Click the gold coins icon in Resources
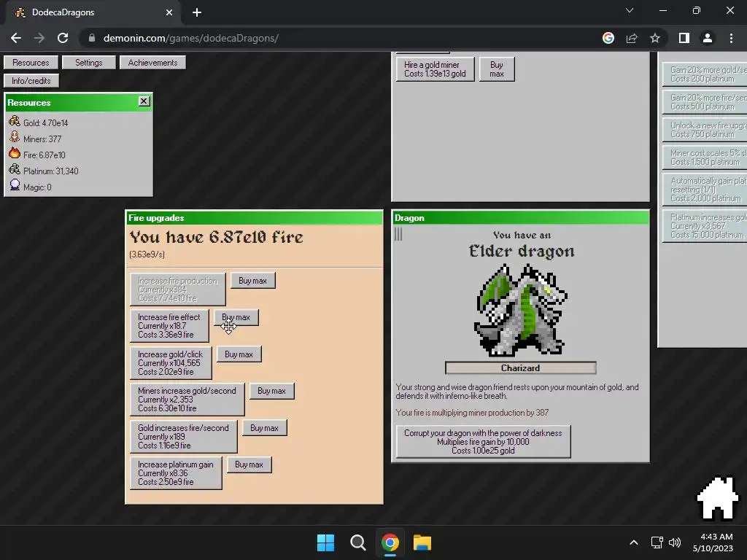The height and width of the screenshot is (560, 747). click(15, 122)
